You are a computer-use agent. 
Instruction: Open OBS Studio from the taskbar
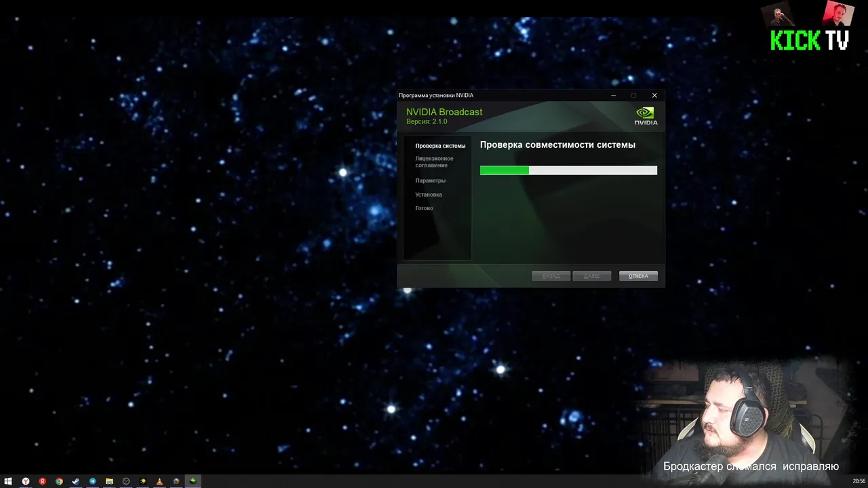126,481
